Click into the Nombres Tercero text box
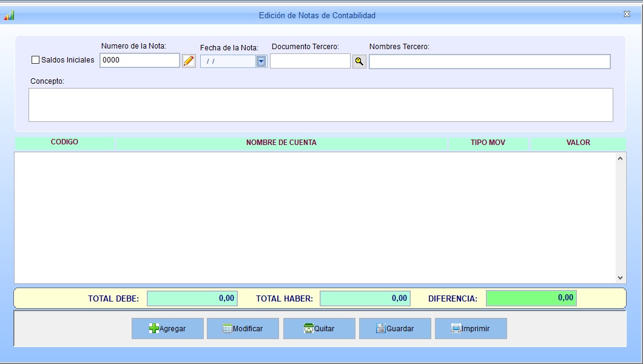The width and height of the screenshot is (643, 364). click(489, 62)
